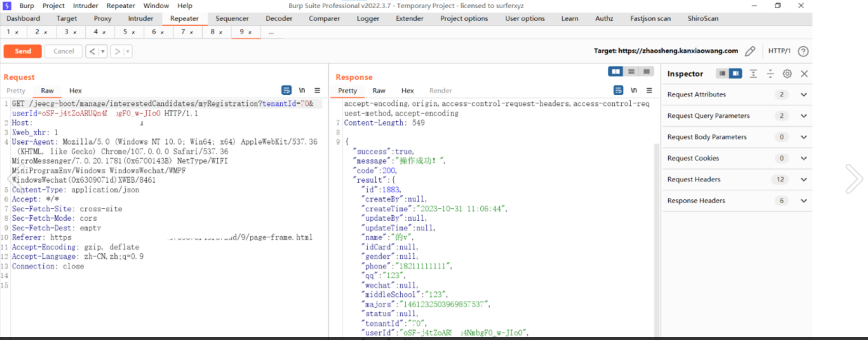Screen dimensions: 868x340
Task: Go to previous request in history
Action: tap(92, 51)
